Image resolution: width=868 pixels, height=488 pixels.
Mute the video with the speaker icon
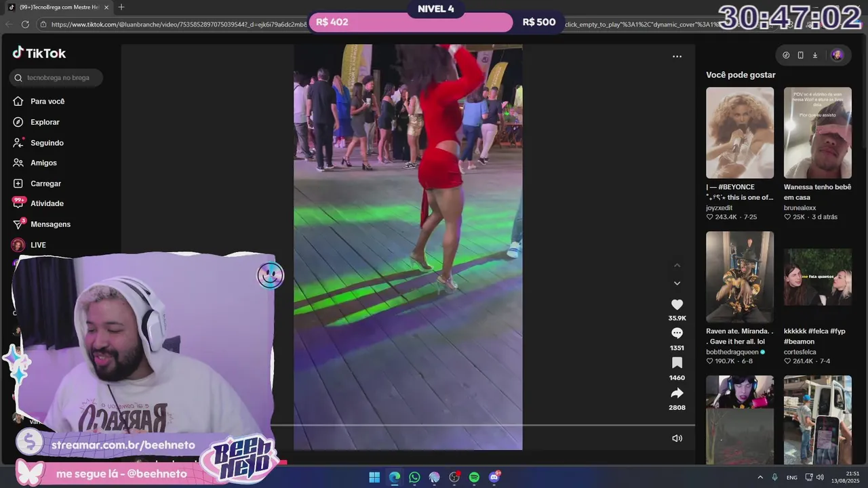point(677,439)
